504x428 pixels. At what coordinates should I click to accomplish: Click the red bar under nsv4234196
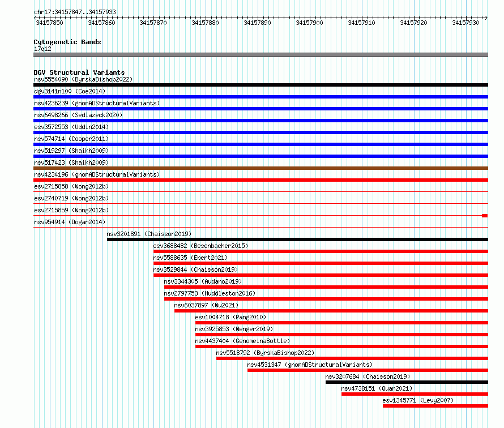pos(260,180)
